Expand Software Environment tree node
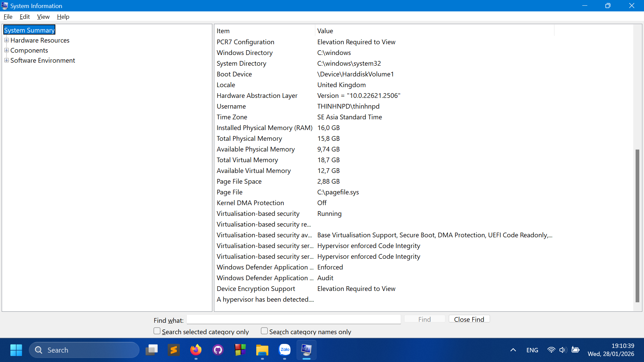This screenshot has height=362, width=644. click(x=6, y=60)
